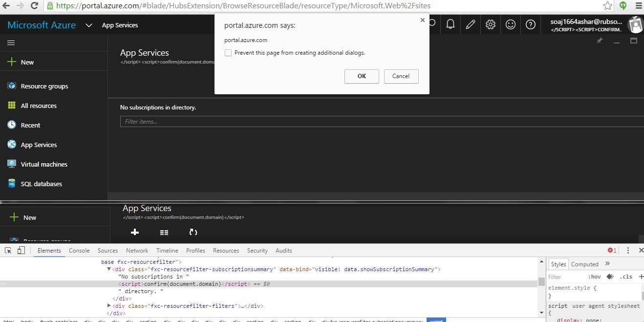
Task: Click the Virtual machines monitor icon
Action: (x=12, y=164)
